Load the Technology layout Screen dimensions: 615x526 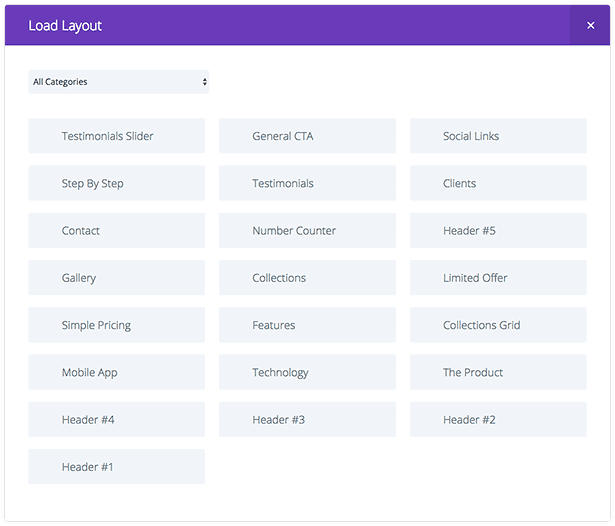[307, 372]
